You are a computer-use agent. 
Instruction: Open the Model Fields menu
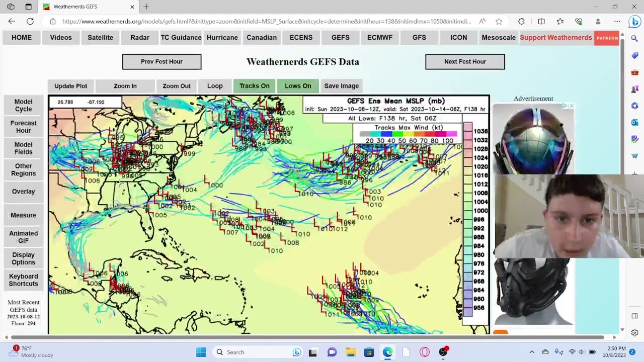23,148
